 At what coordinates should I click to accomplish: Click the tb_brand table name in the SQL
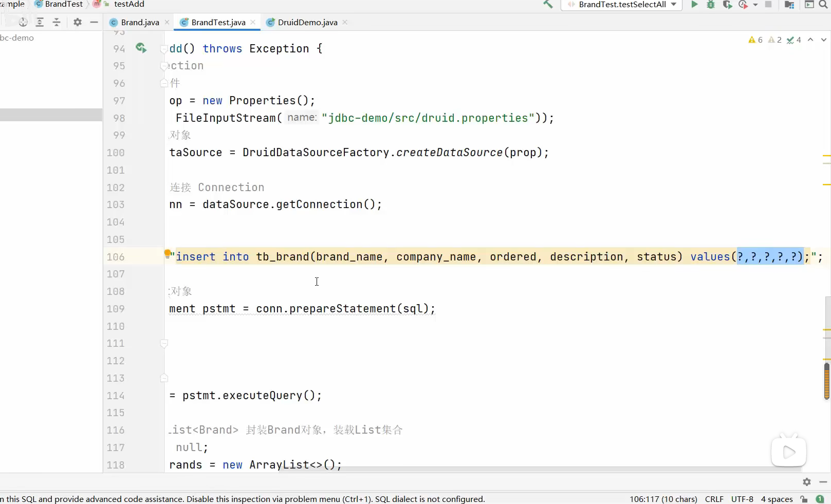tap(283, 257)
